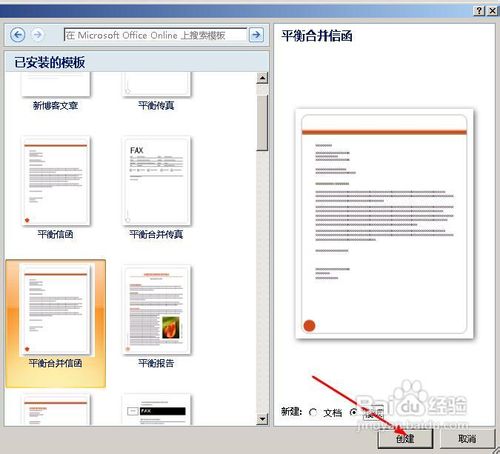This screenshot has height=454, width=500.
Task: Select the 平衡合并传真 FAX template
Action: click(156, 180)
